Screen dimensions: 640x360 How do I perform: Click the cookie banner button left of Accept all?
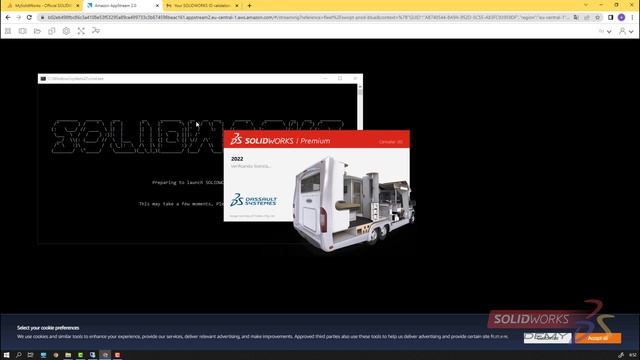[547, 338]
